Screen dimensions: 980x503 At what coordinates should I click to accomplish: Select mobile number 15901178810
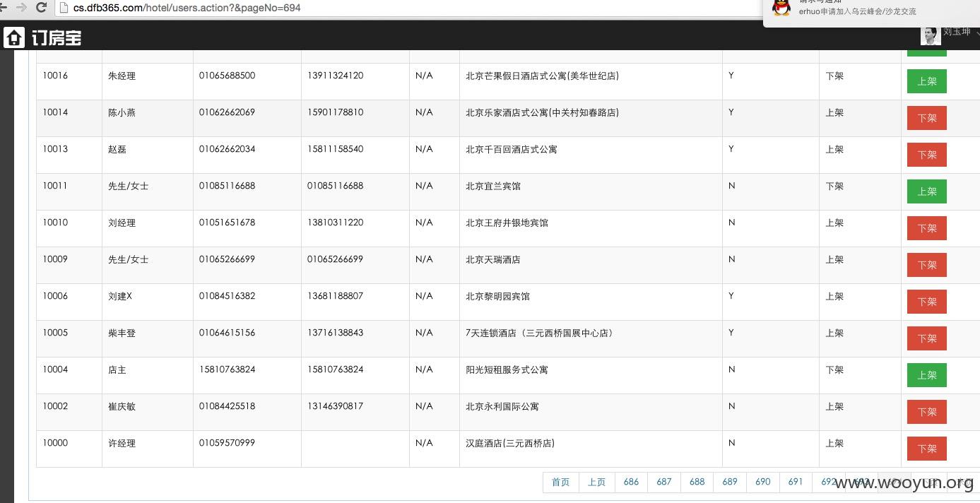coord(335,112)
